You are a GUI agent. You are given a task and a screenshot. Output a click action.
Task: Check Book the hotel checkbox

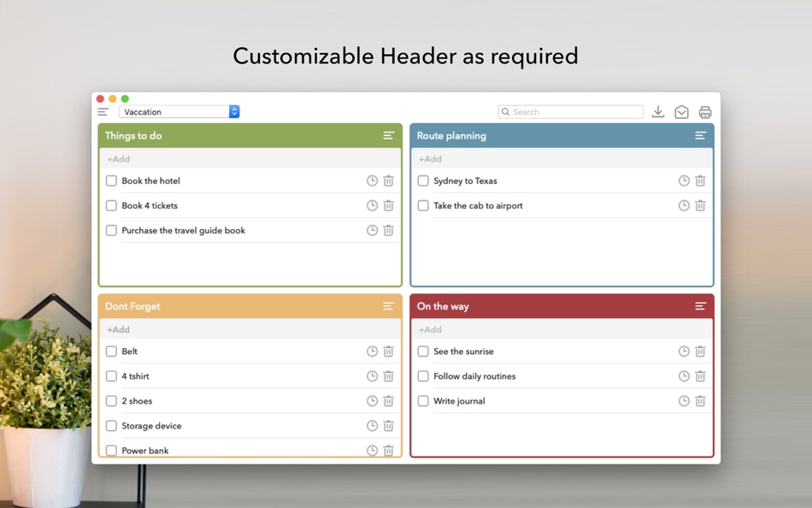coord(111,181)
